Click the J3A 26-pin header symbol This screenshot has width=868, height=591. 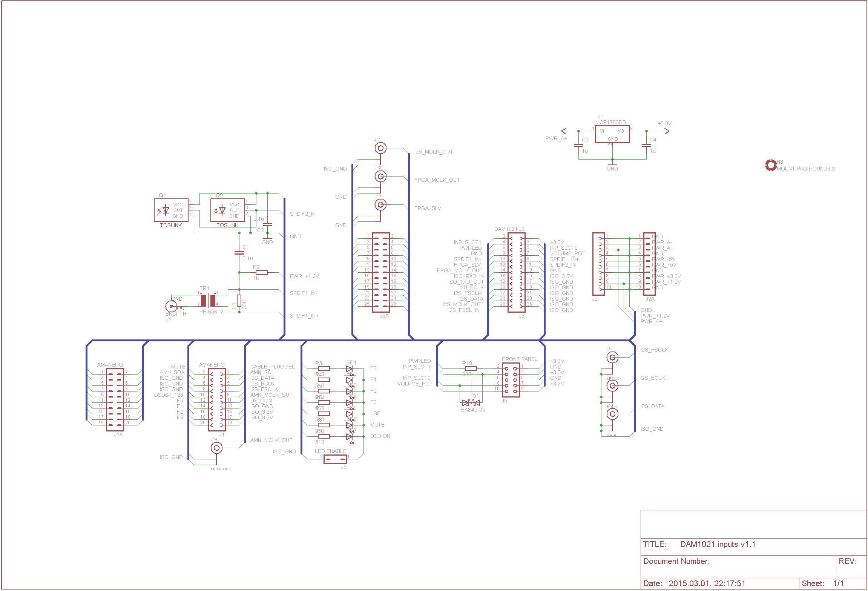[x=380, y=272]
